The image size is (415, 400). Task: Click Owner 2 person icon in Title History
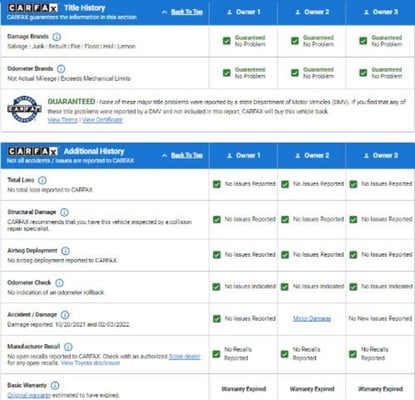(x=298, y=12)
